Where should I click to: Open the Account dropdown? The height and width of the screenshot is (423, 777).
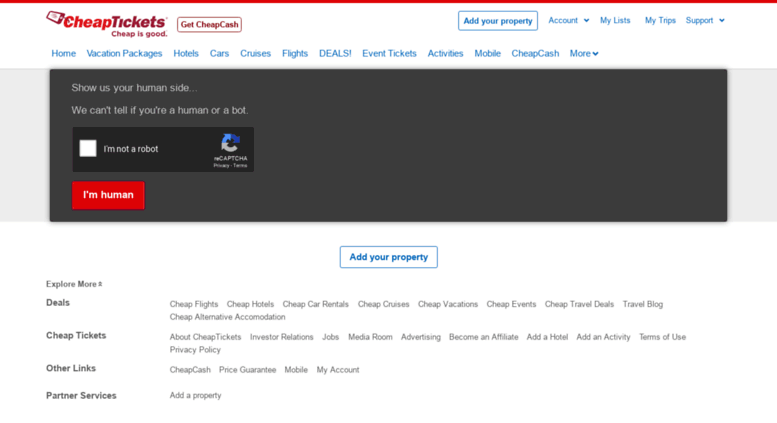pos(567,20)
